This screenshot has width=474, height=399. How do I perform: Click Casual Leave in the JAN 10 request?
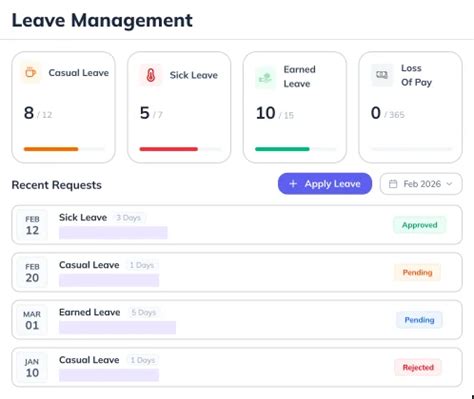click(89, 360)
